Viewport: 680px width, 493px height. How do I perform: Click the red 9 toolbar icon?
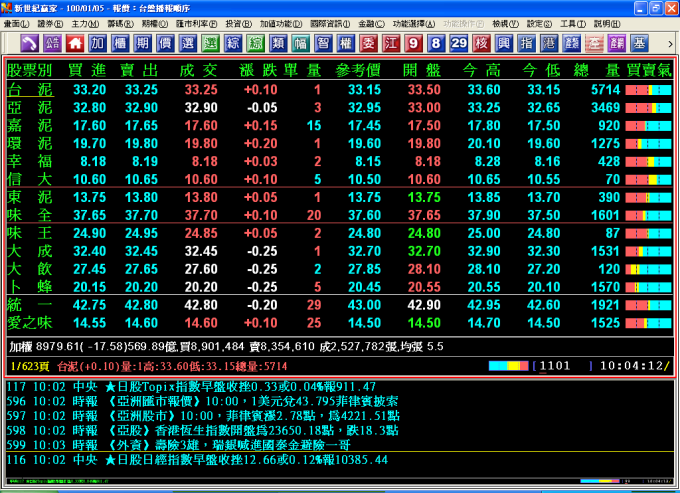click(x=413, y=43)
